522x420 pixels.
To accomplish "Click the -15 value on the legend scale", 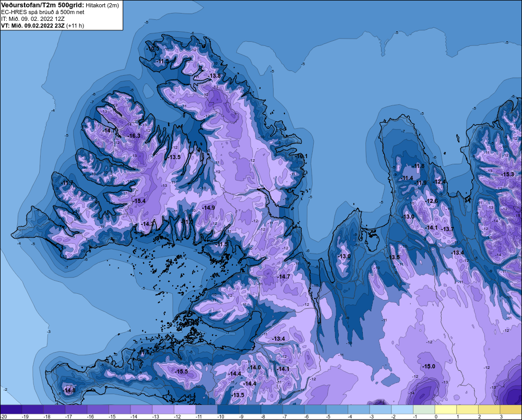I will click(112, 417).
